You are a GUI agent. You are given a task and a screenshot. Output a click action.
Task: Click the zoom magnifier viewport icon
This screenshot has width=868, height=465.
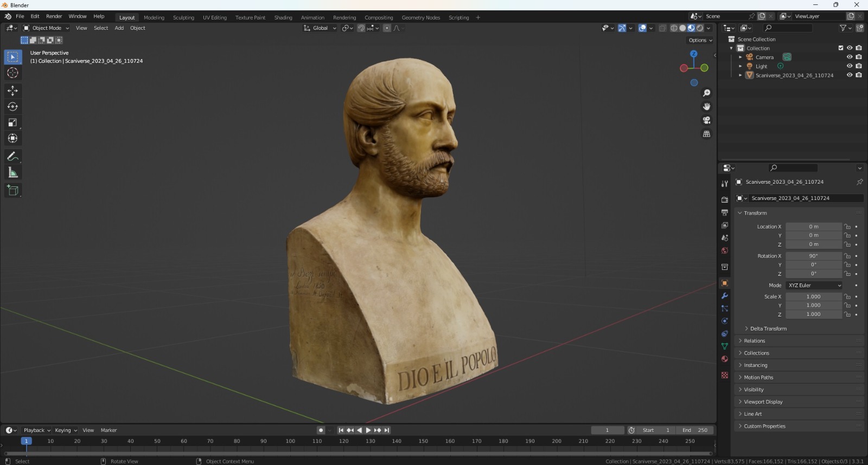click(706, 93)
